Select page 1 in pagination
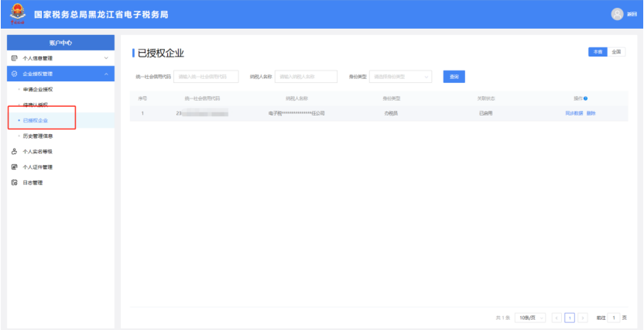Image resolution: width=644 pixels, height=330 pixels. pos(570,318)
